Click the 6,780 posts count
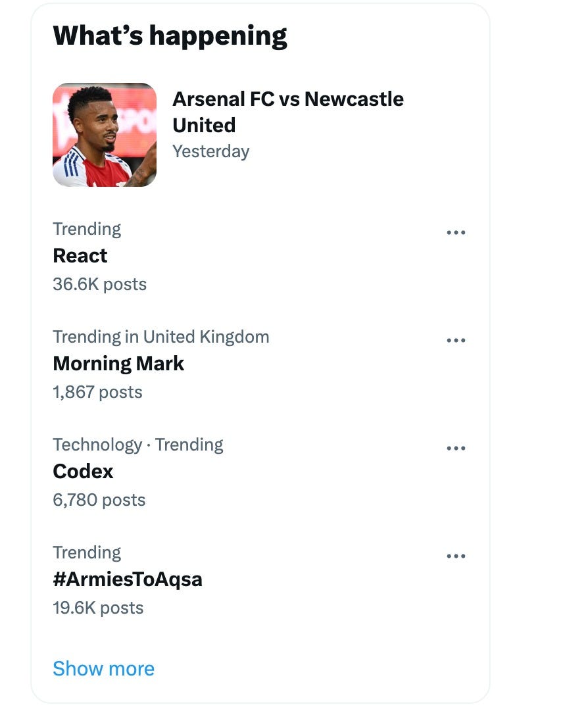Screen dimensions: 588x713 [99, 500]
